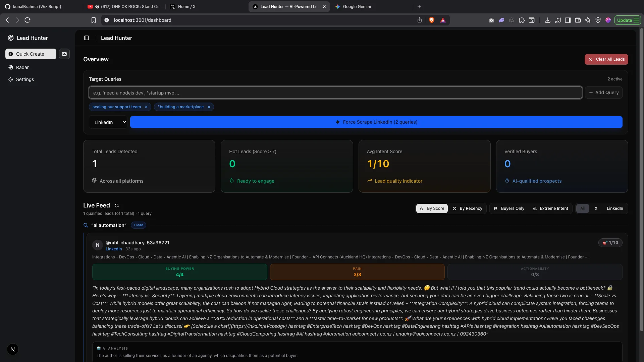The width and height of the screenshot is (644, 362).
Task: Toggle the browser sidebar panel icon
Action: point(568,20)
